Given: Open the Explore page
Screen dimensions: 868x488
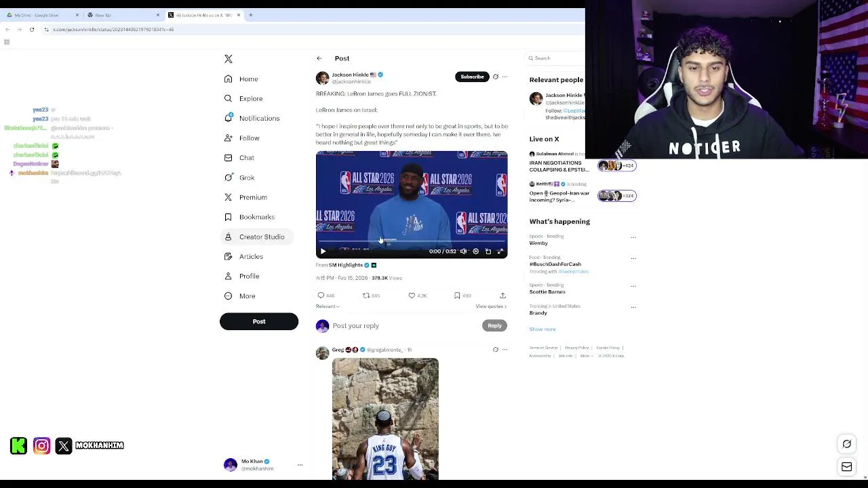Looking at the screenshot, I should tap(243, 99).
